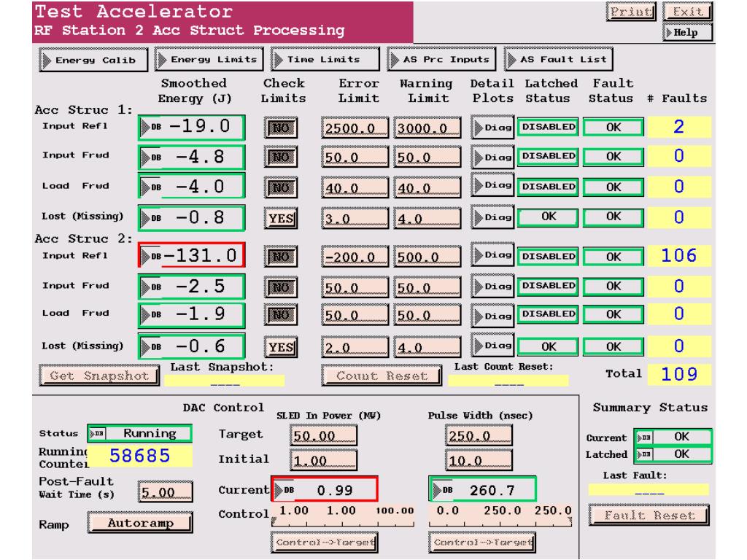Edit Struc 2 Input Refl warning limit 500.0
Image resolution: width=747 pixels, height=560 pixels.
coord(427,257)
